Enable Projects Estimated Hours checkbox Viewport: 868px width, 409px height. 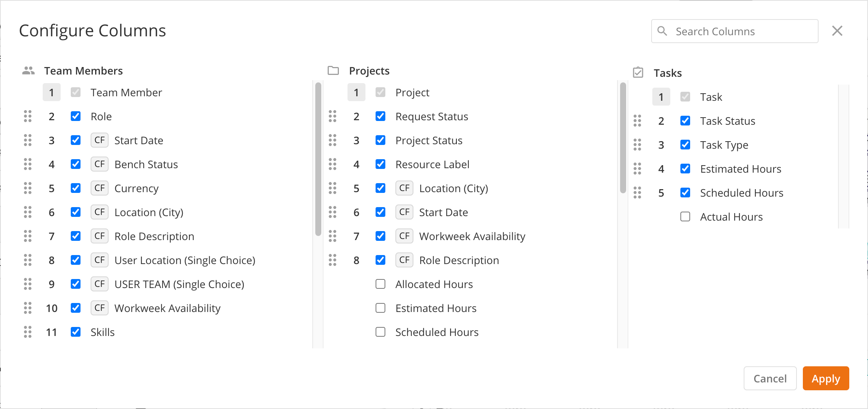coord(380,308)
